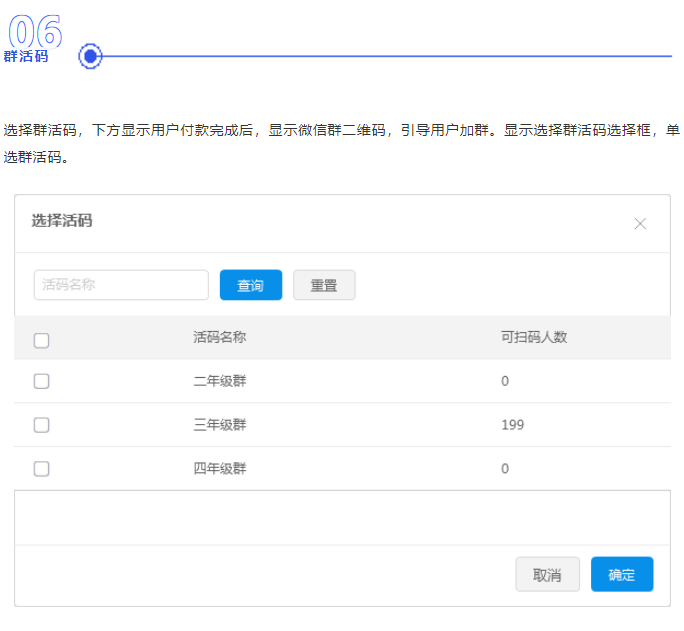The height and width of the screenshot is (631, 684).
Task: Click the 群活码 section heading
Action: pyautogui.click(x=26, y=57)
